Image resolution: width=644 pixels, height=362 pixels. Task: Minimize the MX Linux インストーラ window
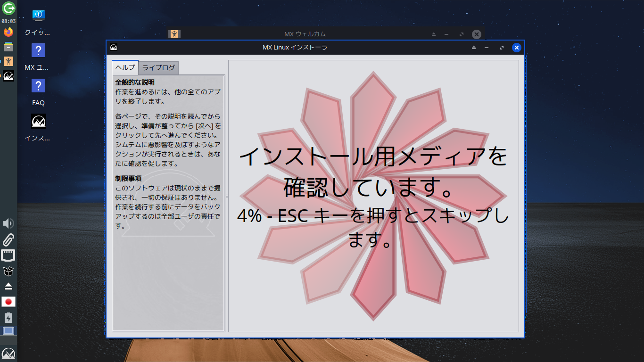487,48
